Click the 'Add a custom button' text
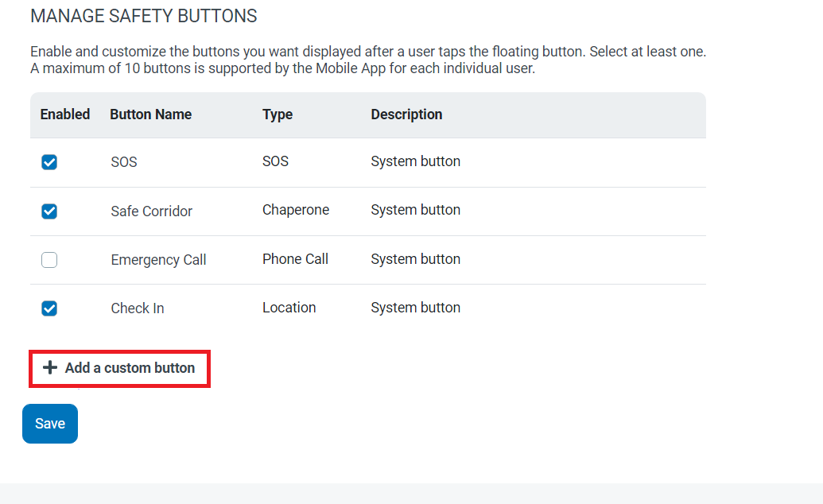Viewport: 823px width, 504px height. click(x=130, y=368)
